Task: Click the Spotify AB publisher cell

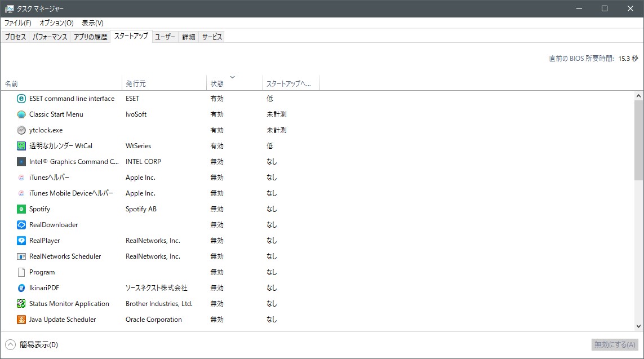Action: pos(141,209)
